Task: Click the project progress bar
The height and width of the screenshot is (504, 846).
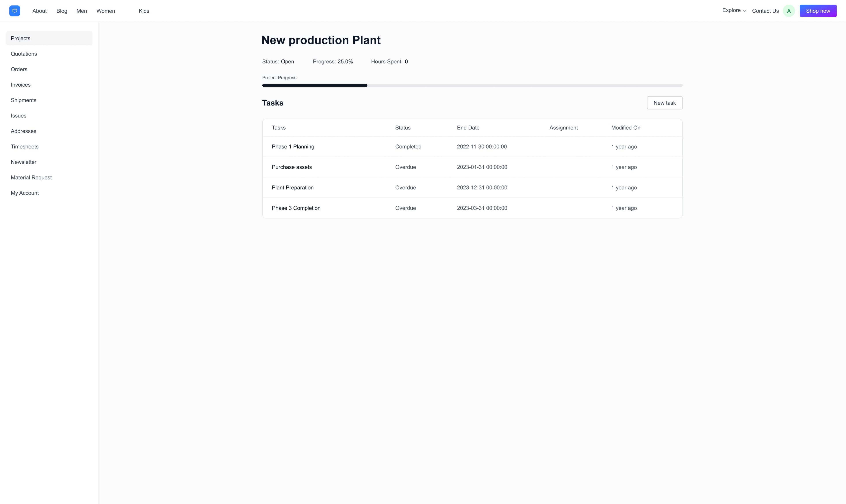Action: pos(472,85)
